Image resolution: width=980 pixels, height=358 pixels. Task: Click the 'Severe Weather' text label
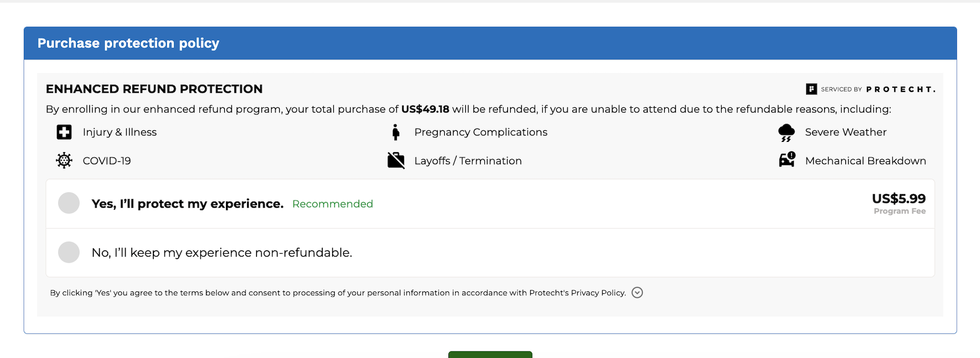(x=846, y=132)
